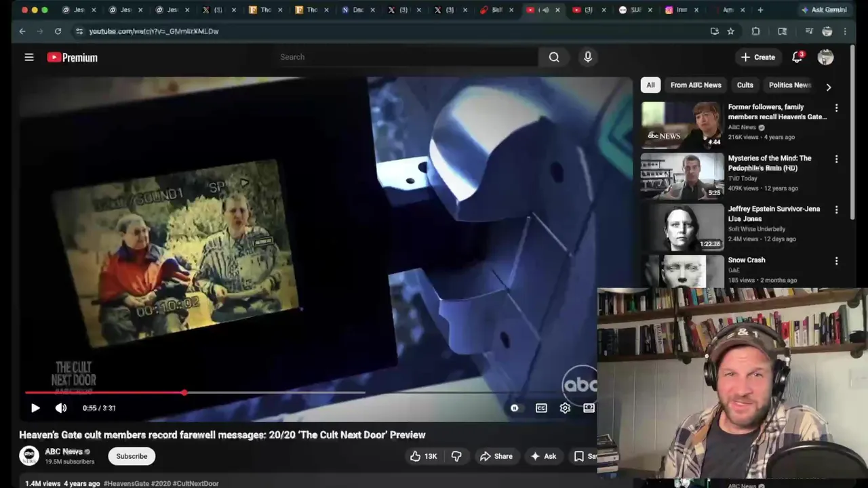Open more options for Snow Crash video
This screenshot has height=488, width=868.
836,261
